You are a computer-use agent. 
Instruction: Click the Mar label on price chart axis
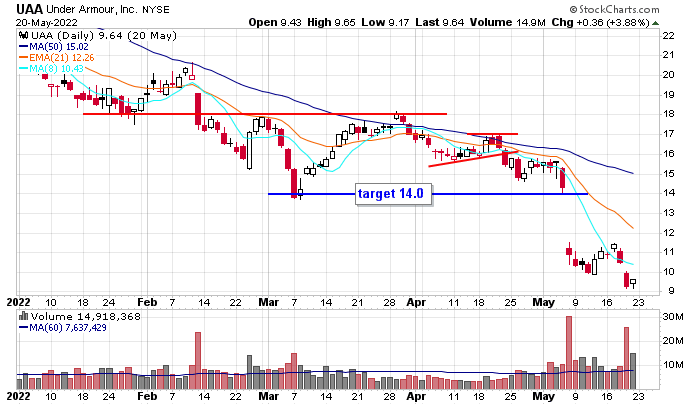coord(269,302)
